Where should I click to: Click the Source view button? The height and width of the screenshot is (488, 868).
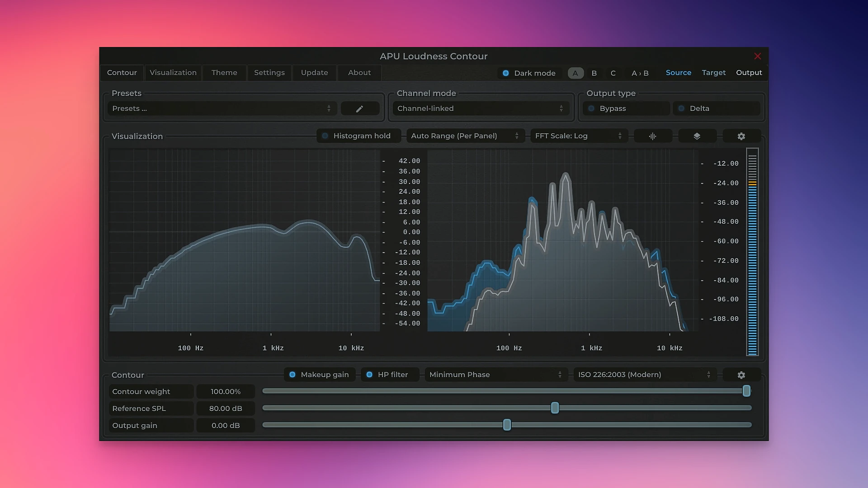point(679,72)
